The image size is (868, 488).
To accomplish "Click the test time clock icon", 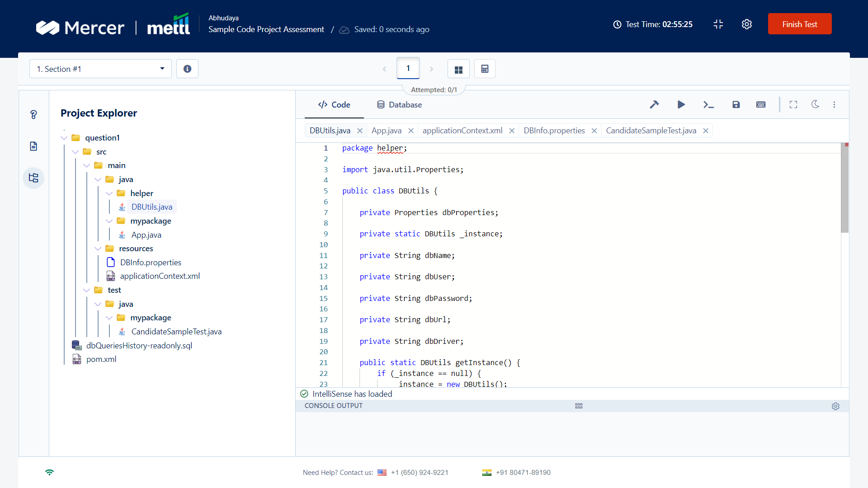I will [x=617, y=24].
